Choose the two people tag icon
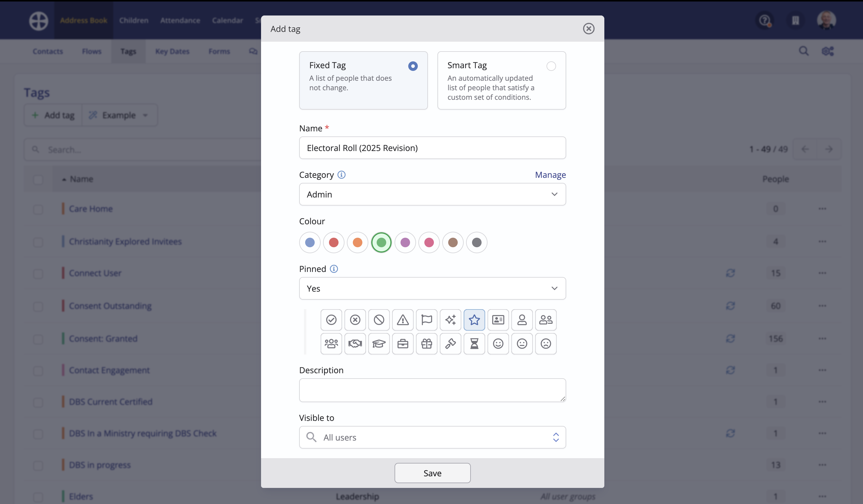Viewport: 863px width, 504px height. tap(546, 320)
